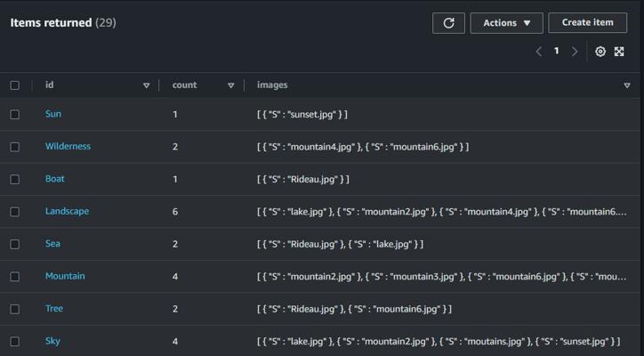Viewport: 644px width, 356px height.
Task: Go to next page arrow
Action: 575,52
